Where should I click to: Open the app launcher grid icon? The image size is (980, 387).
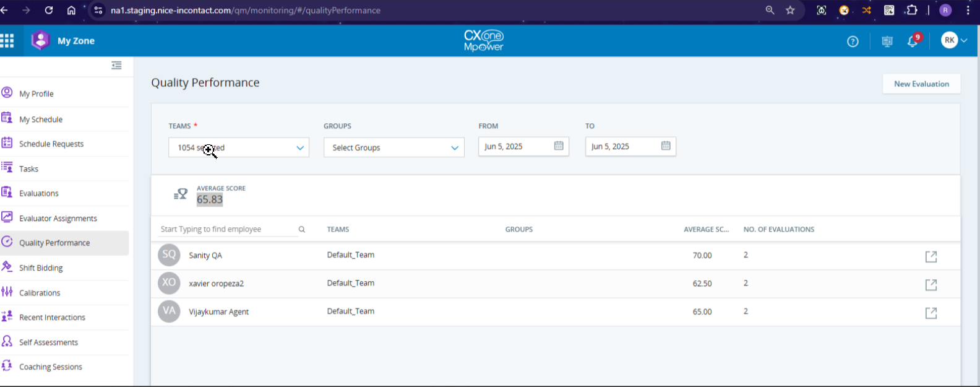[7, 41]
